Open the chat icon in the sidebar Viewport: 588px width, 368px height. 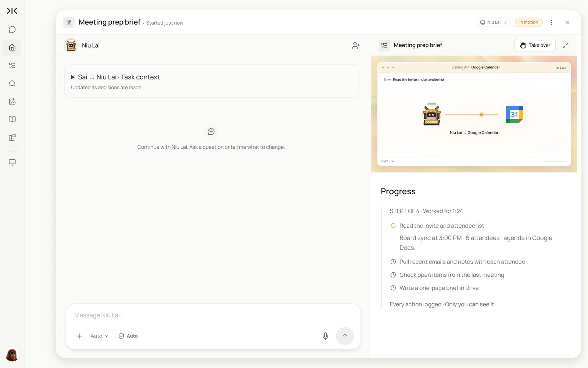(x=12, y=29)
